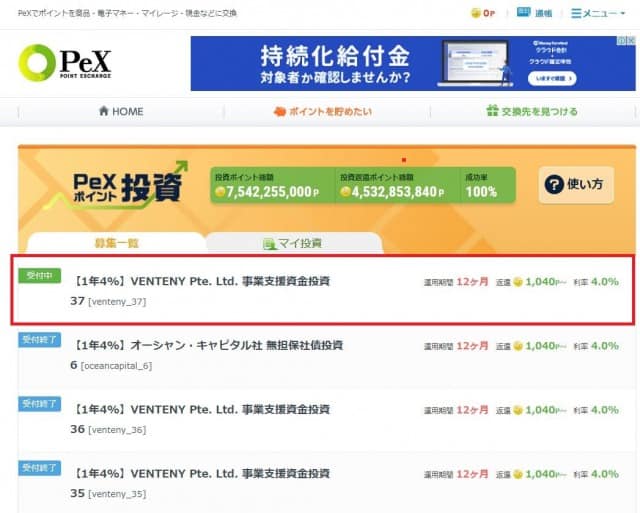Click coin icon in venteny_35 row
This screenshot has height=513, width=640.
click(x=518, y=474)
